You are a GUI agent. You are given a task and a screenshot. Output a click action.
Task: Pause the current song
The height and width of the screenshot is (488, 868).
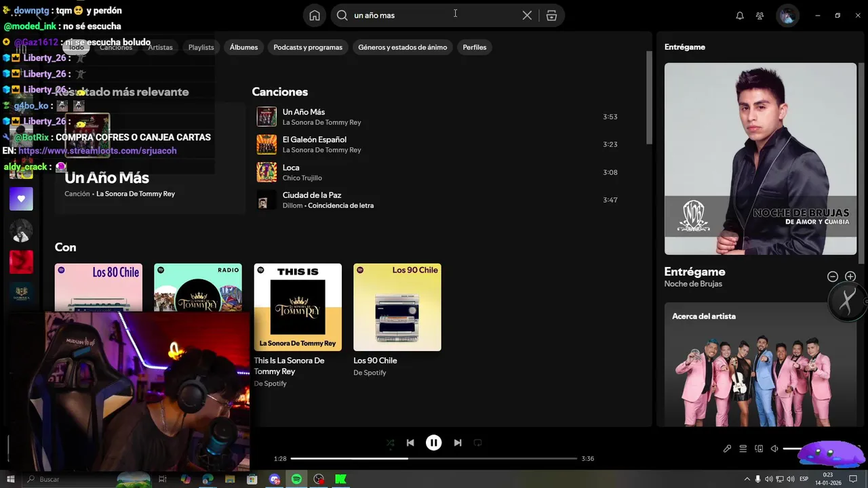pyautogui.click(x=433, y=443)
